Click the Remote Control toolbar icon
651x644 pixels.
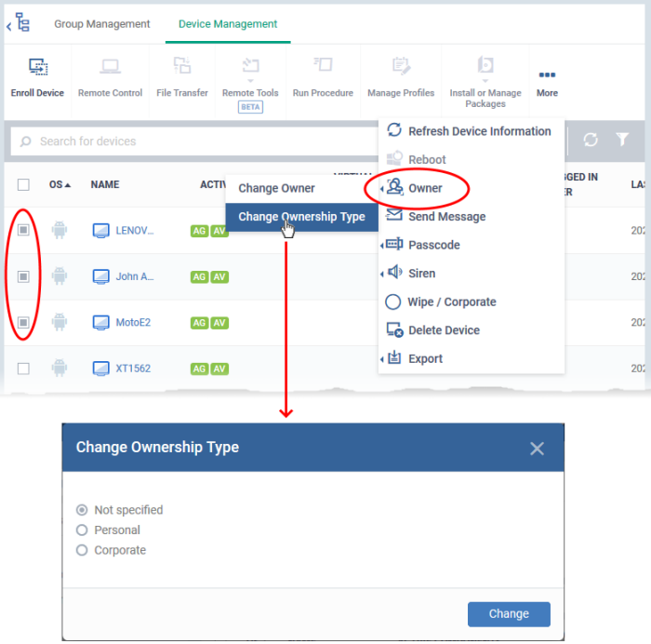tap(110, 66)
